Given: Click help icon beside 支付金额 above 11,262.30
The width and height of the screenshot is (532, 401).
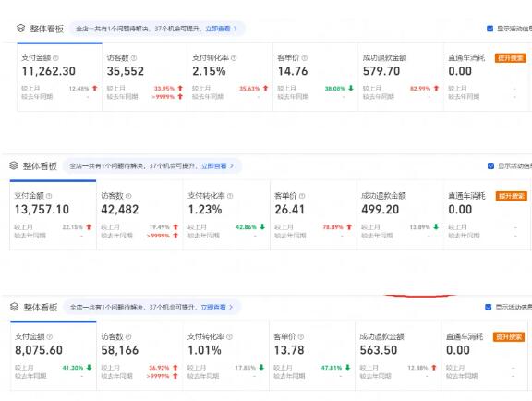Looking at the screenshot, I should (x=56, y=58).
